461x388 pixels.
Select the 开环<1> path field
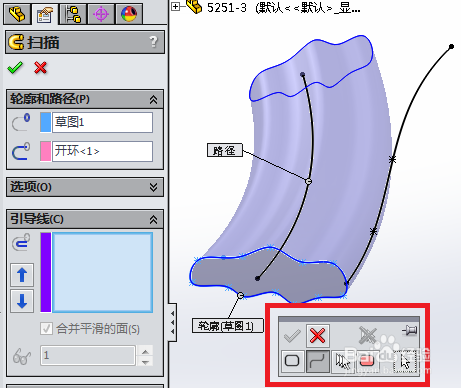[102, 151]
